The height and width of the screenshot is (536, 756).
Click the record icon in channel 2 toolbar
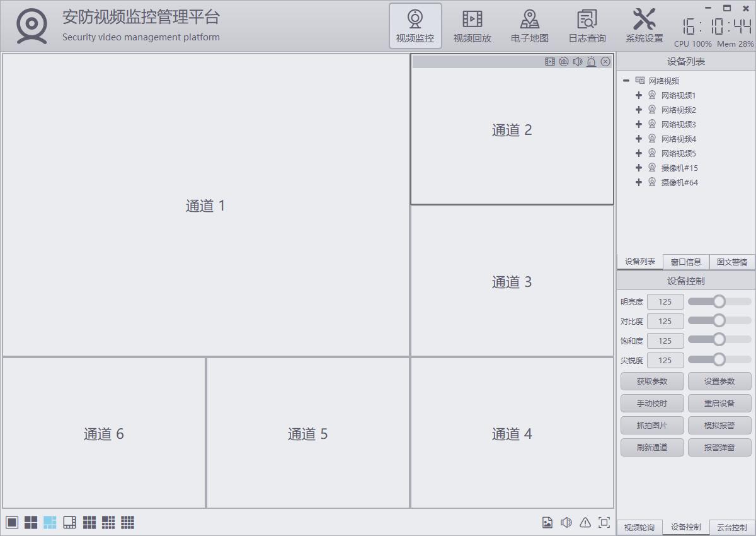(x=550, y=61)
